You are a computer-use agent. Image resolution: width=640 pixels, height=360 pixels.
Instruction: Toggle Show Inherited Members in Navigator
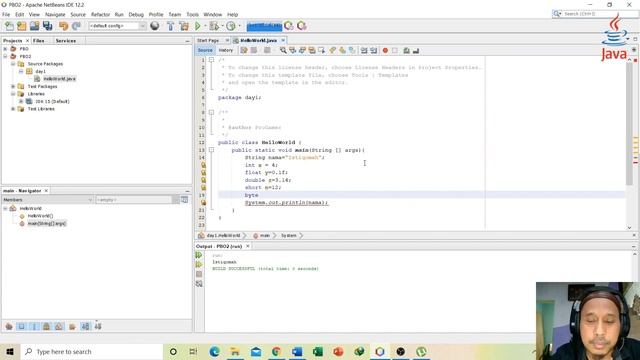point(9,327)
